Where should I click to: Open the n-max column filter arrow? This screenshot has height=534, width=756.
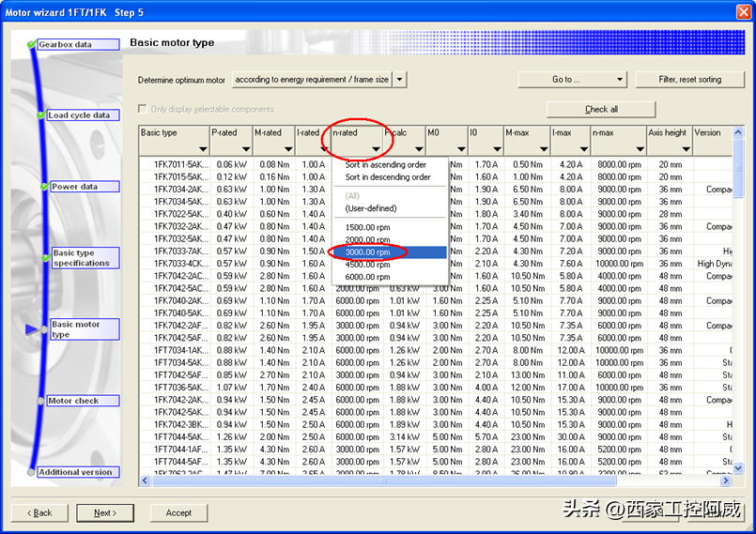click(636, 149)
